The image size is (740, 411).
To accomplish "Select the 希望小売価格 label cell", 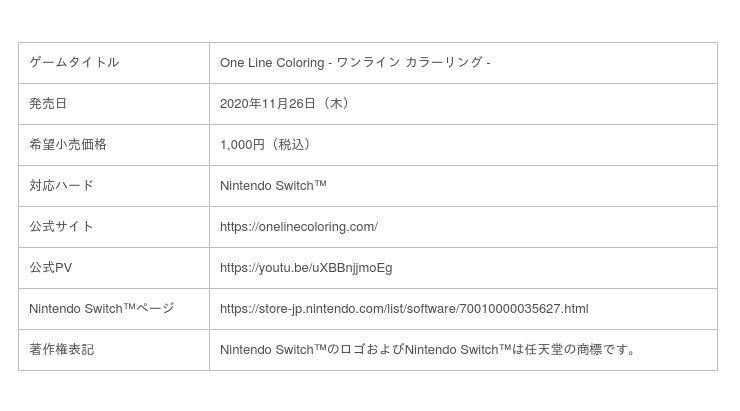I will (x=68, y=145).
